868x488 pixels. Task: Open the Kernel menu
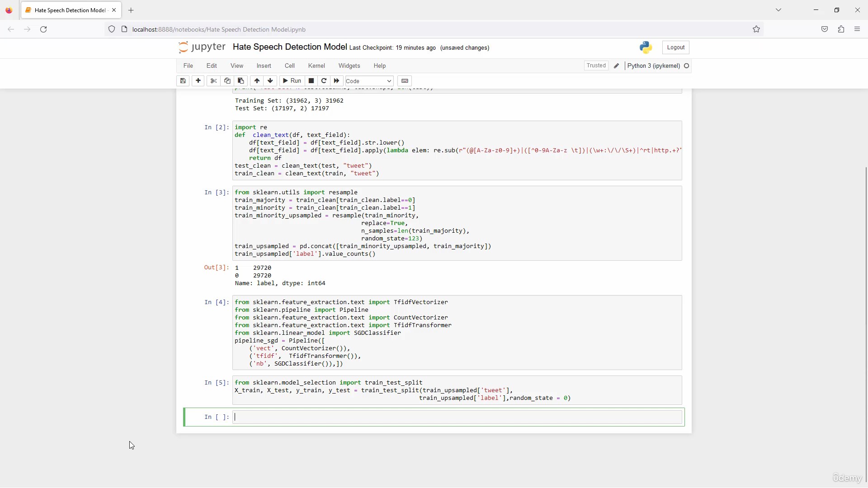pos(316,66)
